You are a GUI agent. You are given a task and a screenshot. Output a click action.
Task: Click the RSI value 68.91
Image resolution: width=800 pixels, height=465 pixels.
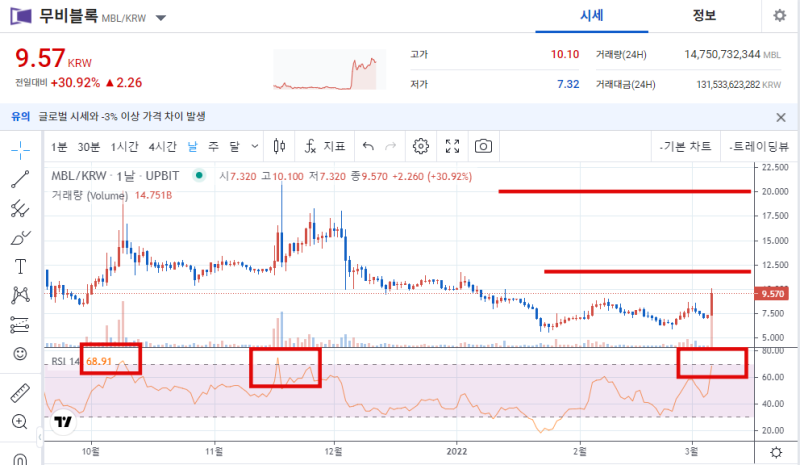pos(98,361)
